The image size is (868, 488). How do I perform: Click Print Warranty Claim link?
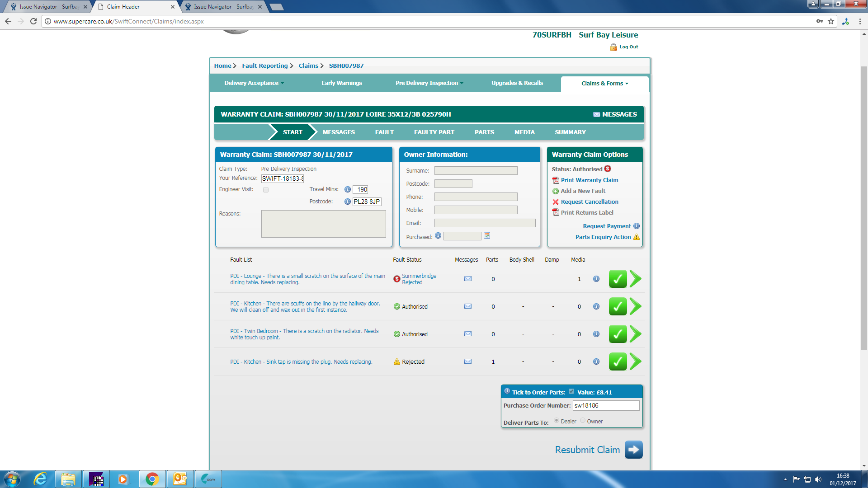tap(589, 180)
